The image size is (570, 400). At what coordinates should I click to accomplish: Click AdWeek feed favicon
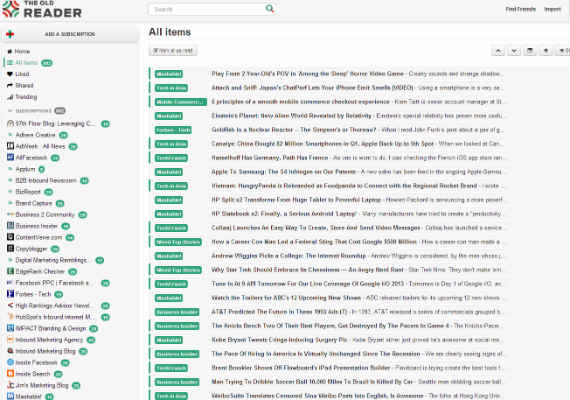click(x=11, y=146)
